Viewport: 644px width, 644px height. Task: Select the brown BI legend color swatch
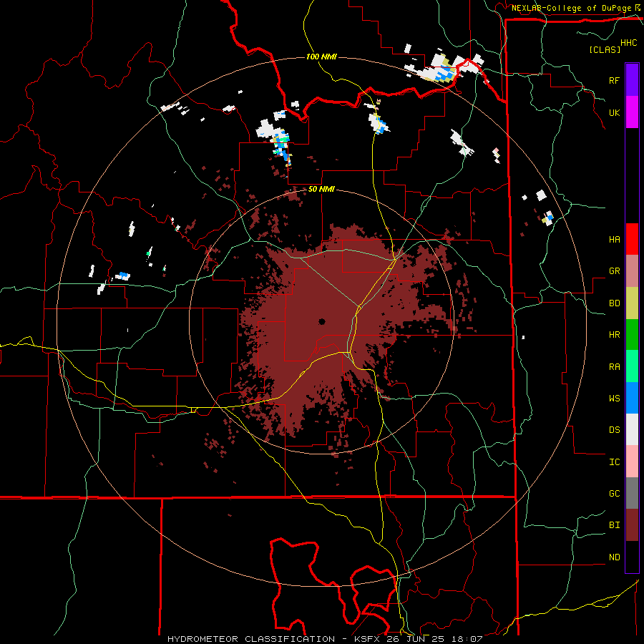coord(632,525)
